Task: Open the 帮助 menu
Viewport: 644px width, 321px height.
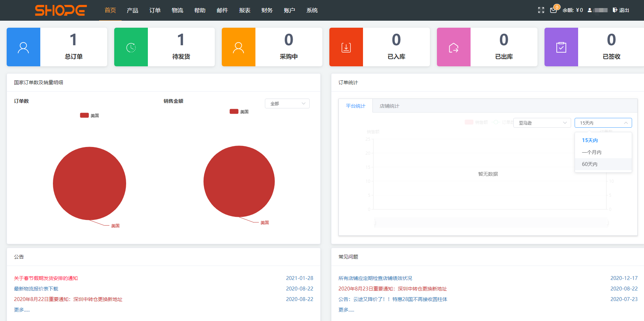Action: pyautogui.click(x=200, y=10)
